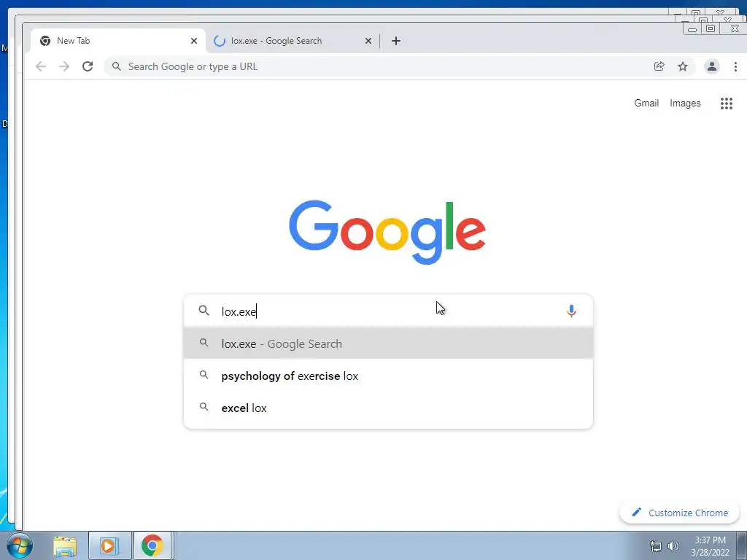Open the Gmail link

click(x=646, y=104)
